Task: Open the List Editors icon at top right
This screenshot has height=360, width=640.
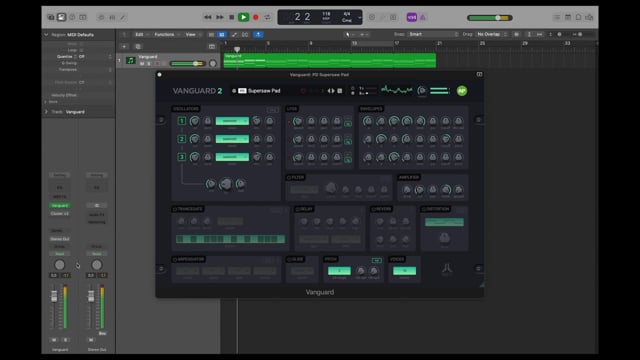Action: pos(557,17)
